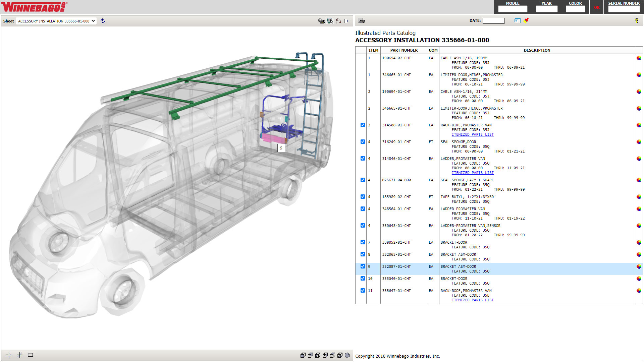The width and height of the screenshot is (644, 362).
Task: Click the Winnebago logo
Action: coord(34,7)
